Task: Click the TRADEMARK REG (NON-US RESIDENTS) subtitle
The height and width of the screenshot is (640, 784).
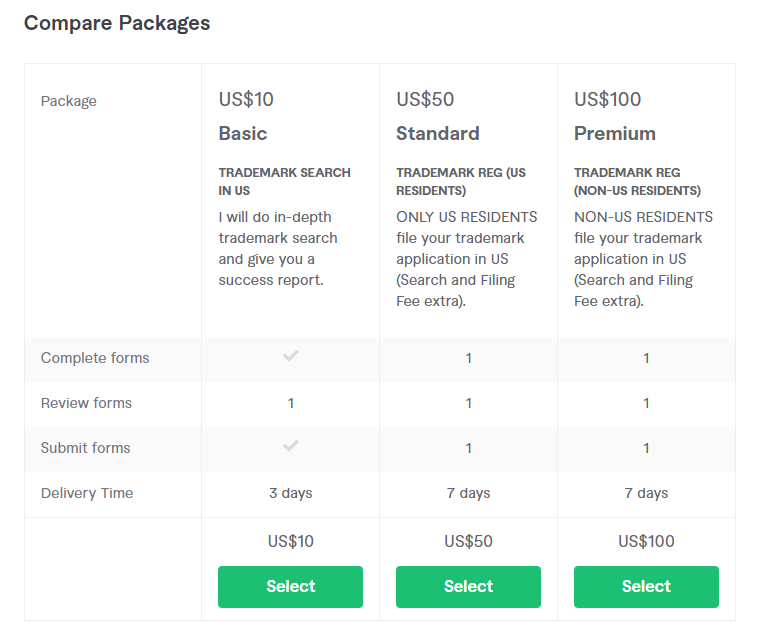Action: [x=637, y=181]
